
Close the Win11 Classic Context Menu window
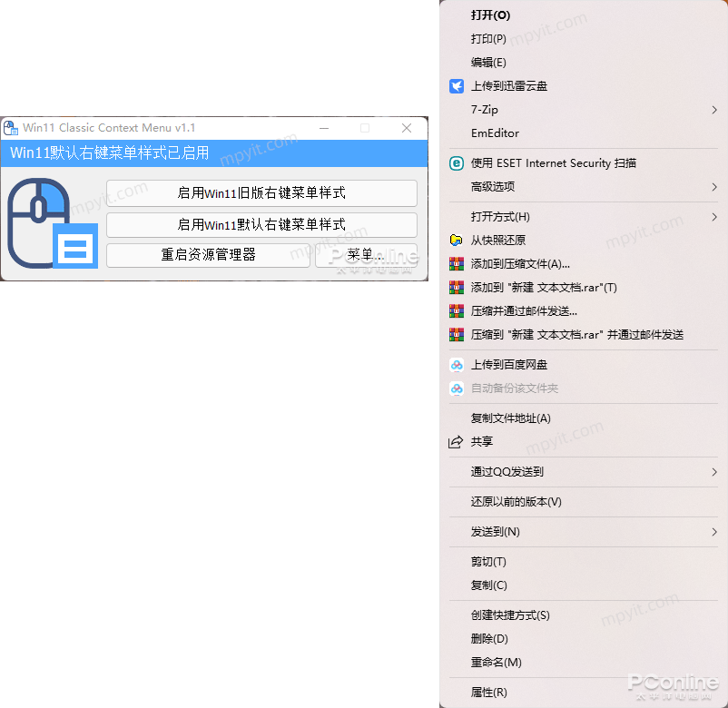(x=407, y=128)
